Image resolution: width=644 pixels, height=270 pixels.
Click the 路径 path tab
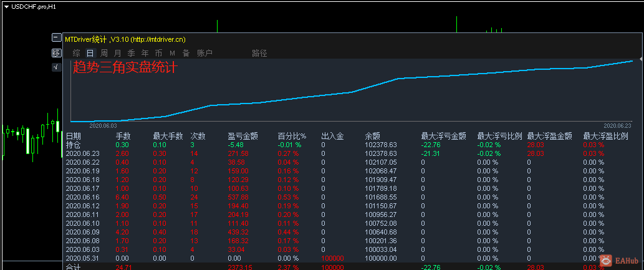point(259,52)
